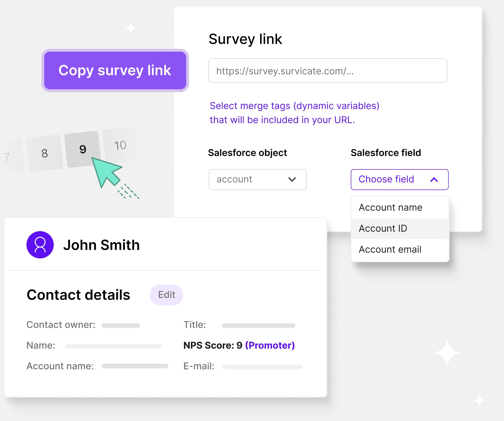Click the Promoter label link
Screen dimensions: 504x421
point(270,345)
